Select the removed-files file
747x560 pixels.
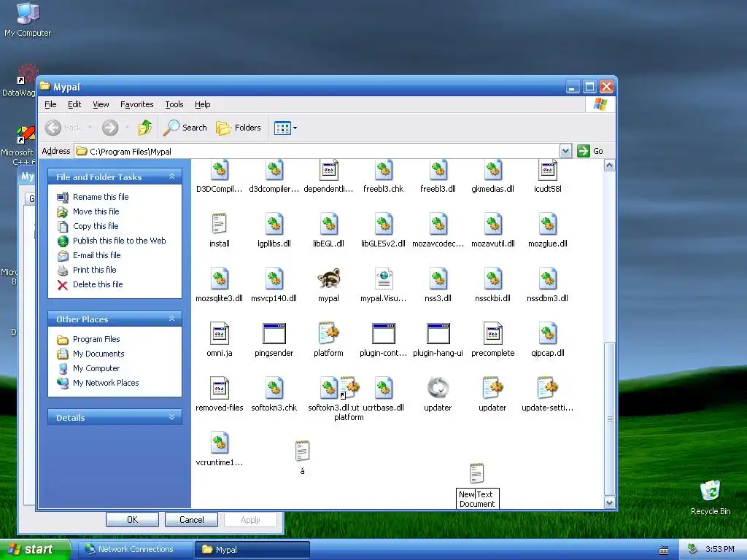(x=219, y=389)
